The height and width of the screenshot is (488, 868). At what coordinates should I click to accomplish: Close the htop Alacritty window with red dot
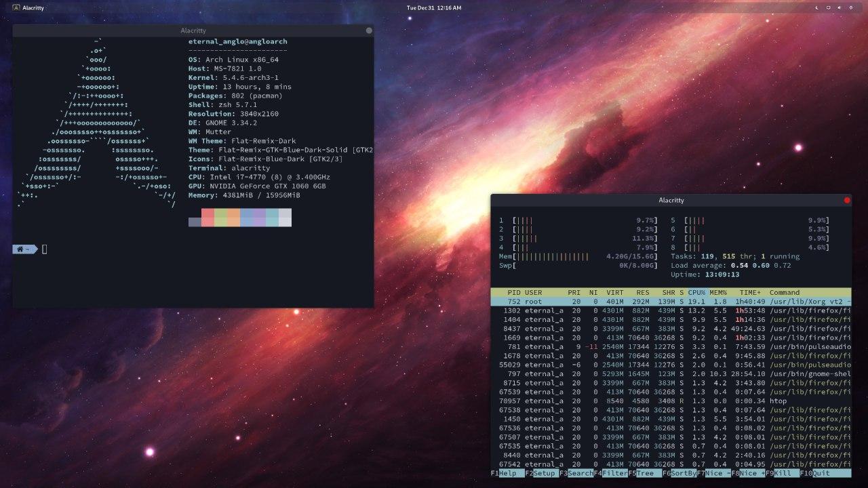pos(847,200)
